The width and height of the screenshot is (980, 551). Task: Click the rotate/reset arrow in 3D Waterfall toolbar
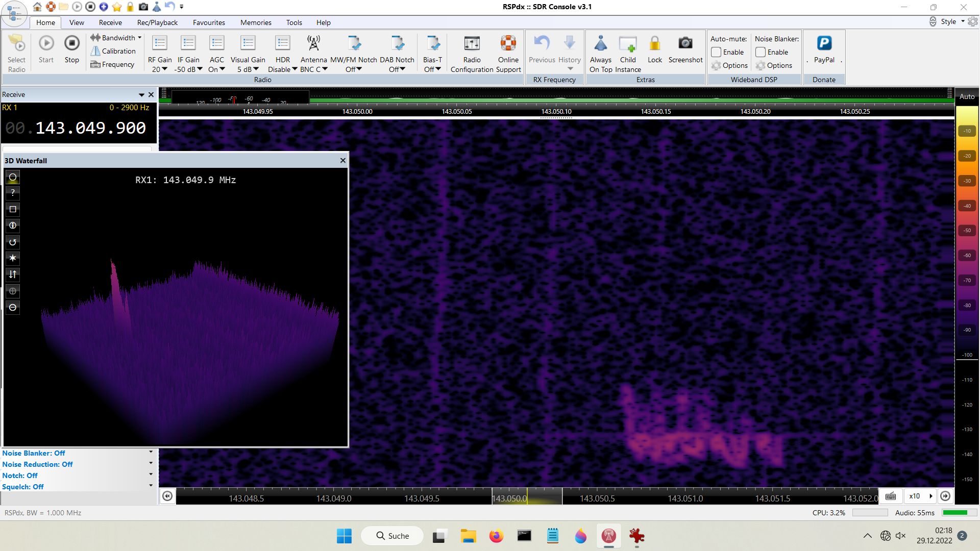pyautogui.click(x=13, y=242)
